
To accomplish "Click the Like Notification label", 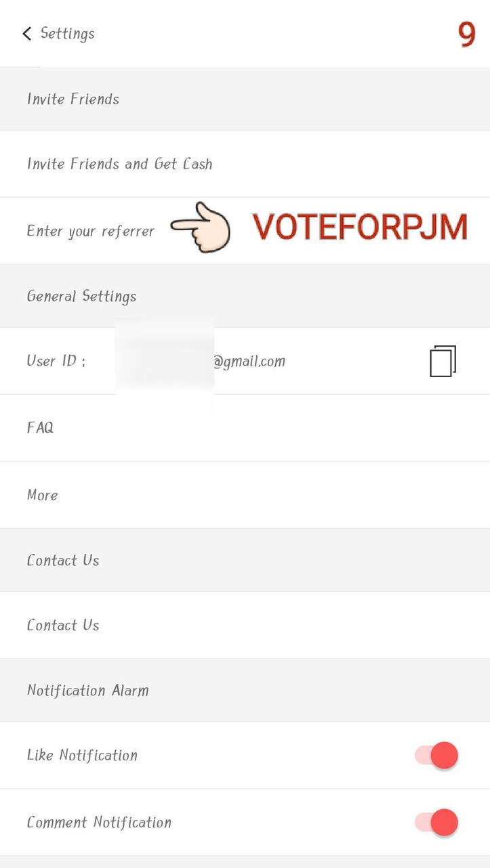I will (82, 756).
